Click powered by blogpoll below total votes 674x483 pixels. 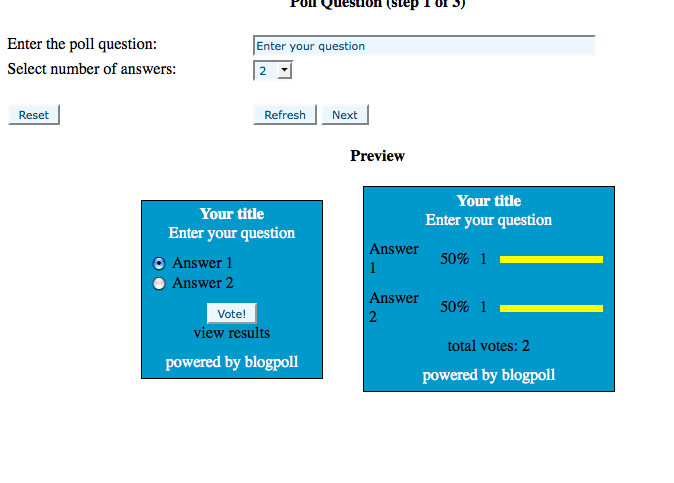click(x=488, y=375)
